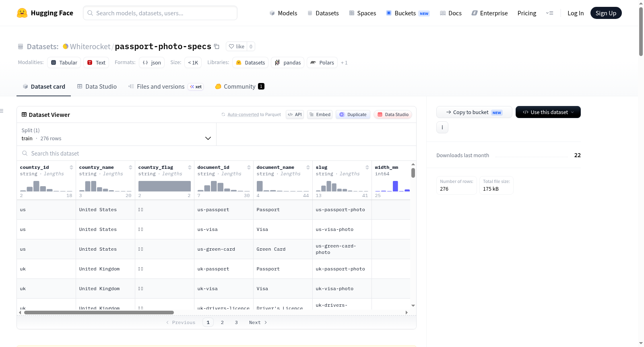Open the API button in Dataset Viewer
This screenshot has width=644, height=347.
pos(295,114)
